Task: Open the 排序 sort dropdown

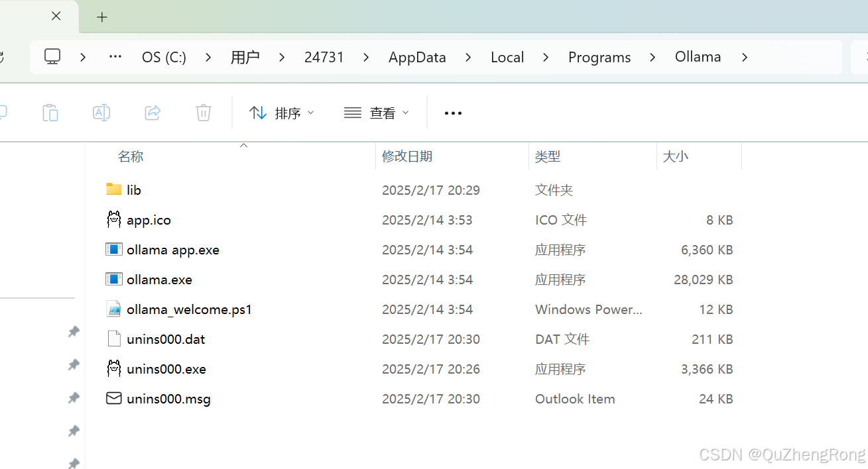Action: click(x=281, y=113)
